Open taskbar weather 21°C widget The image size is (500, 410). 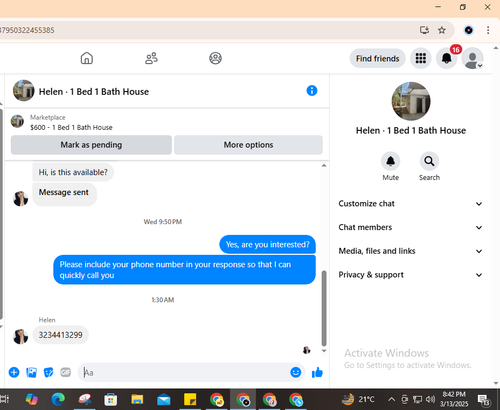pyautogui.click(x=358, y=399)
